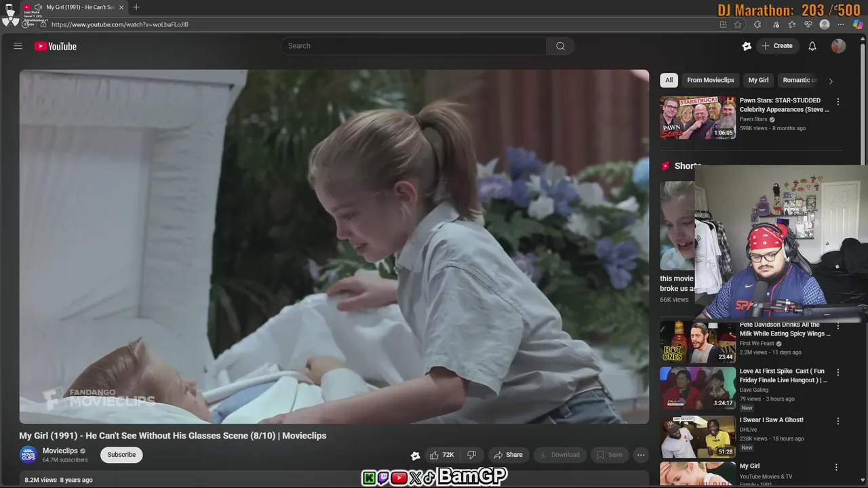Open the browser favorites list icon
The image size is (868, 488).
(792, 24)
